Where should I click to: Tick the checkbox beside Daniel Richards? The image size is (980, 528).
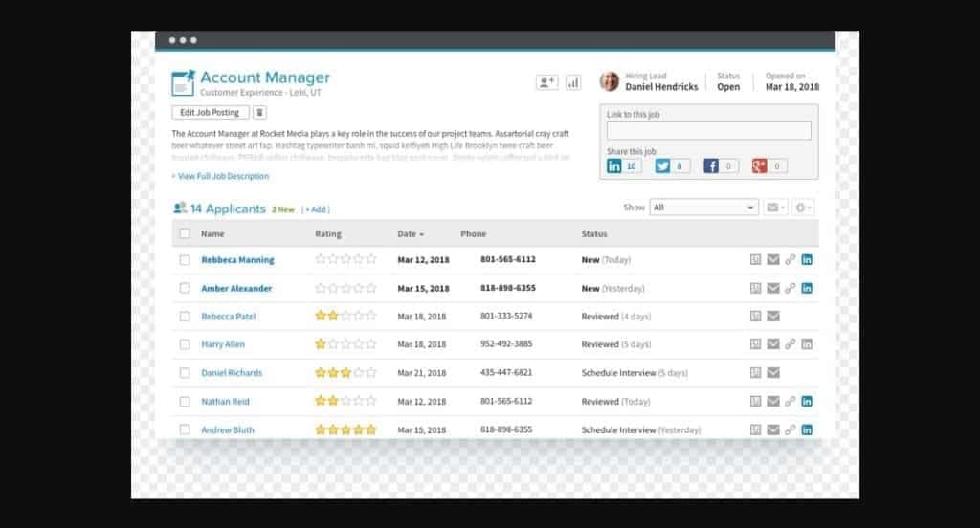[x=185, y=372]
